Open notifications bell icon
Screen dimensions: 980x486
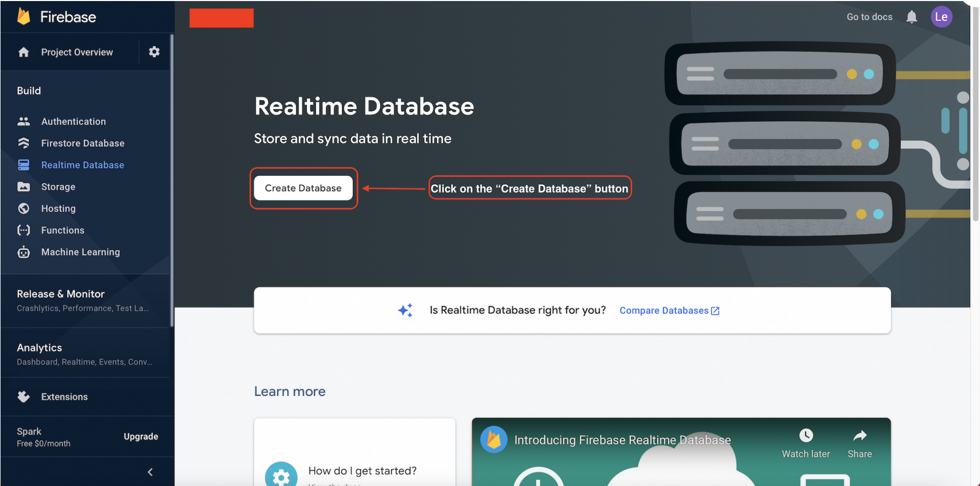coord(911,17)
